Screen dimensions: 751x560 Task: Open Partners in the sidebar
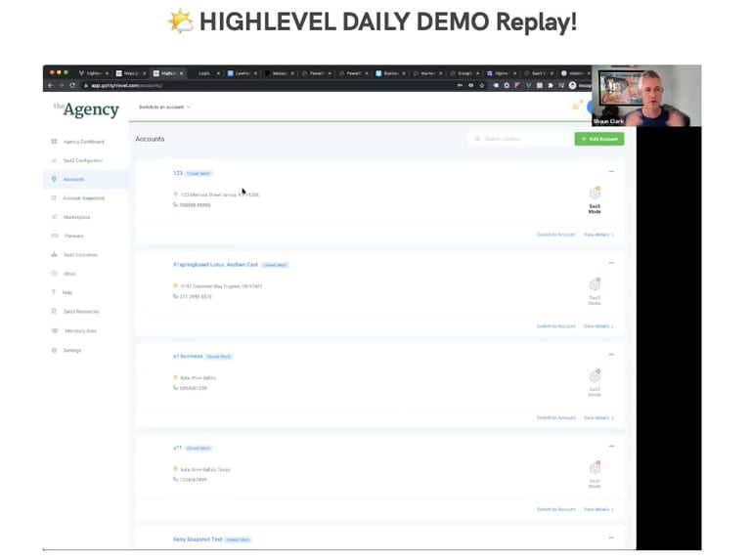click(73, 236)
